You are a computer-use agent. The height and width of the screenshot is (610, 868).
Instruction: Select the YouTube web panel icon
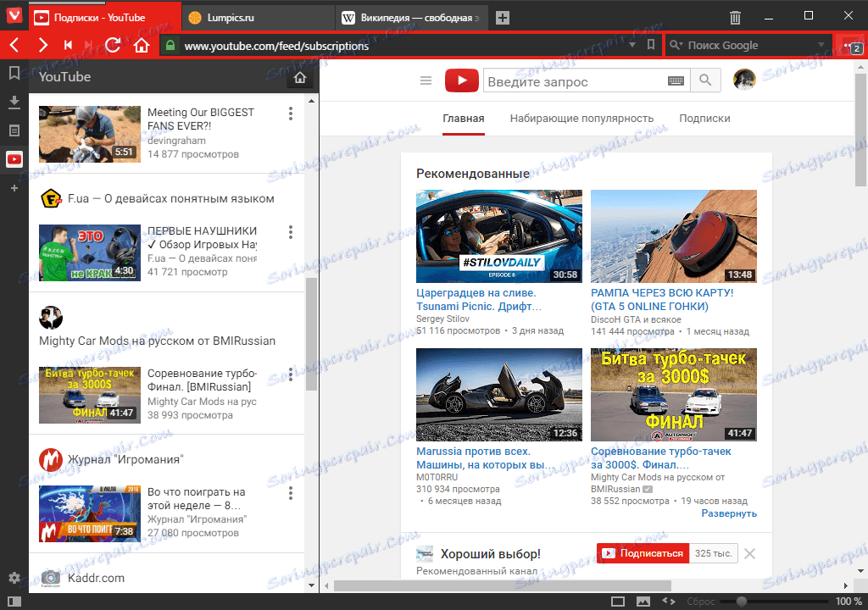tap(14, 159)
